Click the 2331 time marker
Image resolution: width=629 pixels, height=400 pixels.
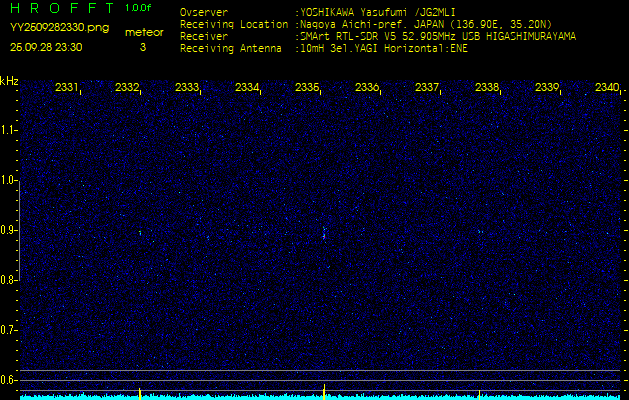point(67,88)
